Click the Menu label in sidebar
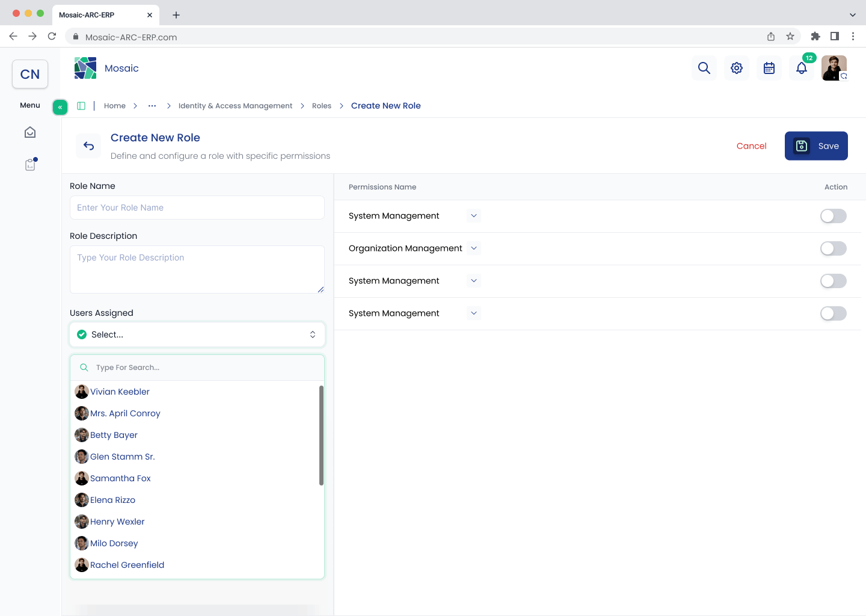Image resolution: width=866 pixels, height=616 pixels. click(x=30, y=105)
